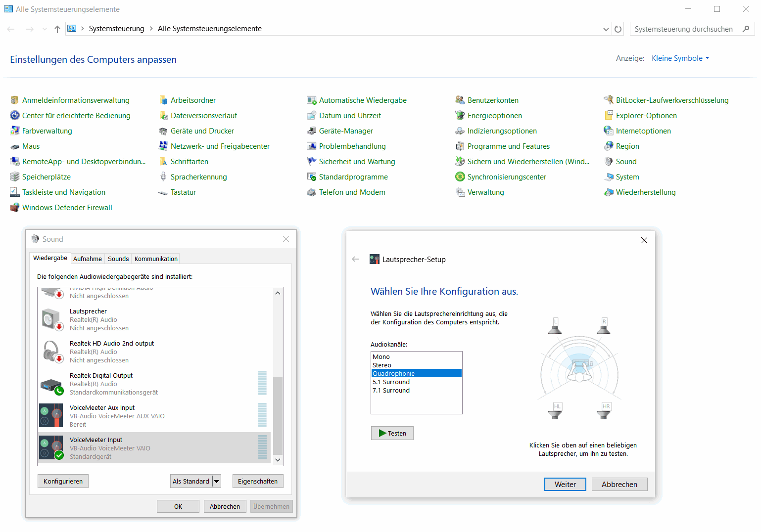Select 7.1 Surround in Audiokanäle list
The image size is (761, 532).
[x=417, y=390]
